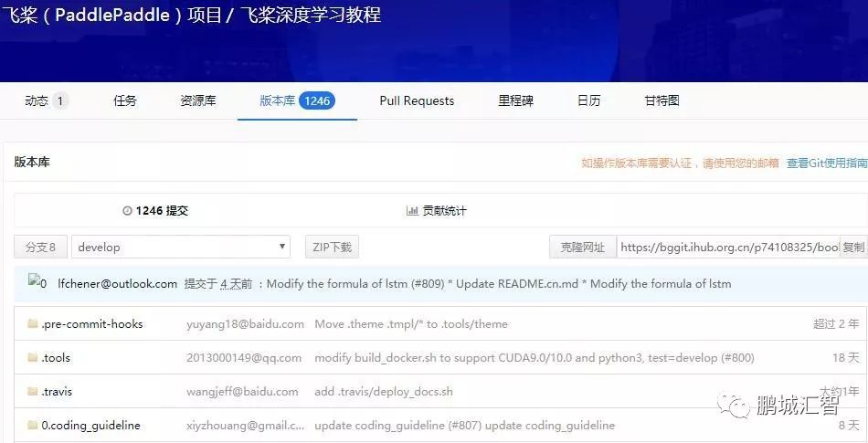The height and width of the screenshot is (443, 868).
Task: Open the 日历 tab
Action: [x=588, y=100]
